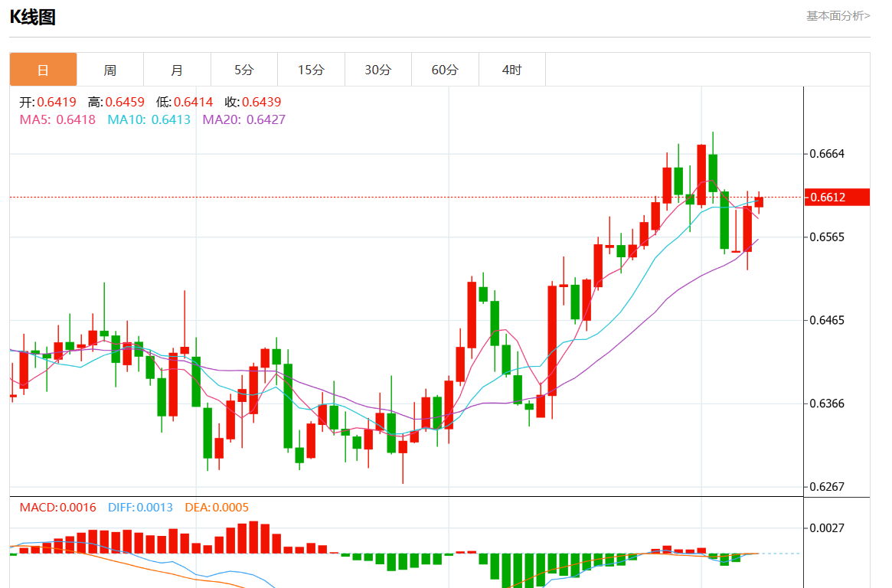Image resolution: width=892 pixels, height=588 pixels.
Task: Click the latest red candlestick at 0.6612
Action: coord(759,202)
